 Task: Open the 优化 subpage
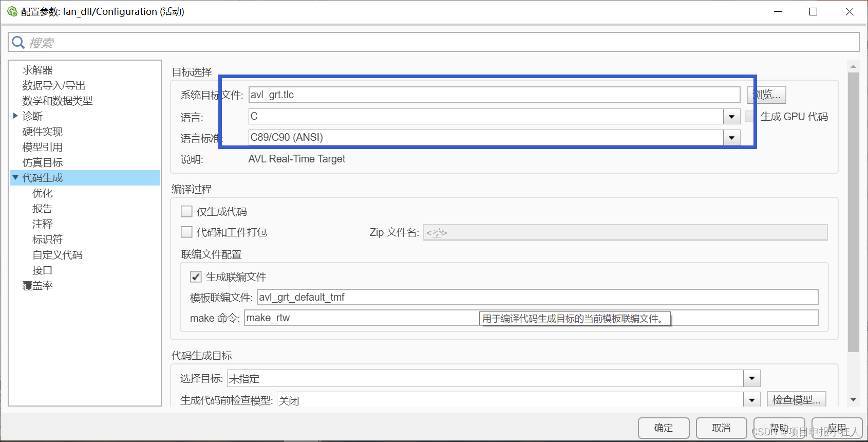pos(43,193)
